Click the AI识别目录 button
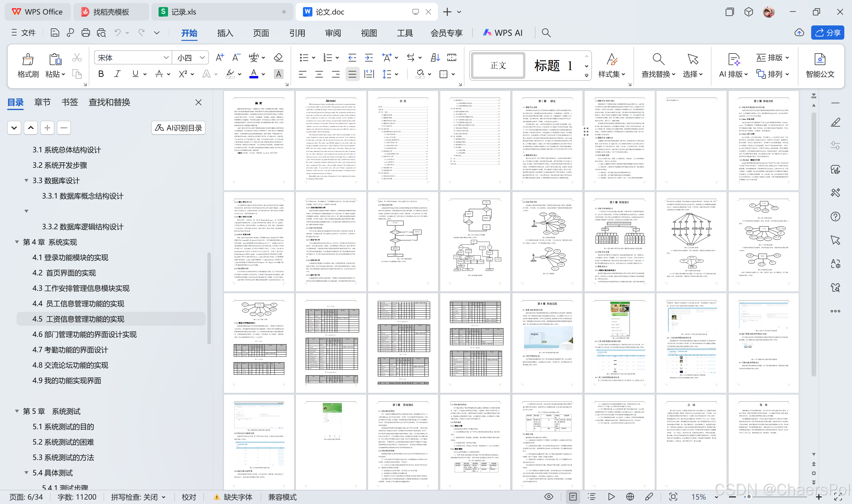The image size is (852, 504). (x=178, y=128)
